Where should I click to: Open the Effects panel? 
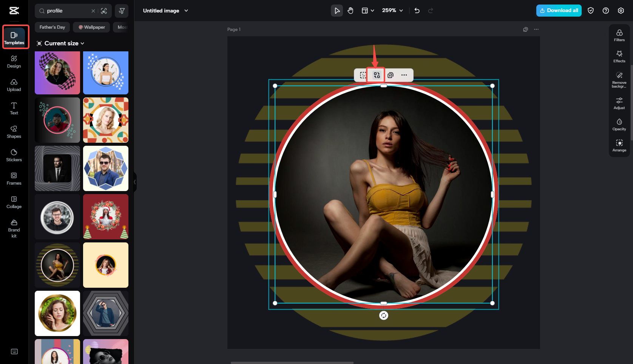[619, 56]
